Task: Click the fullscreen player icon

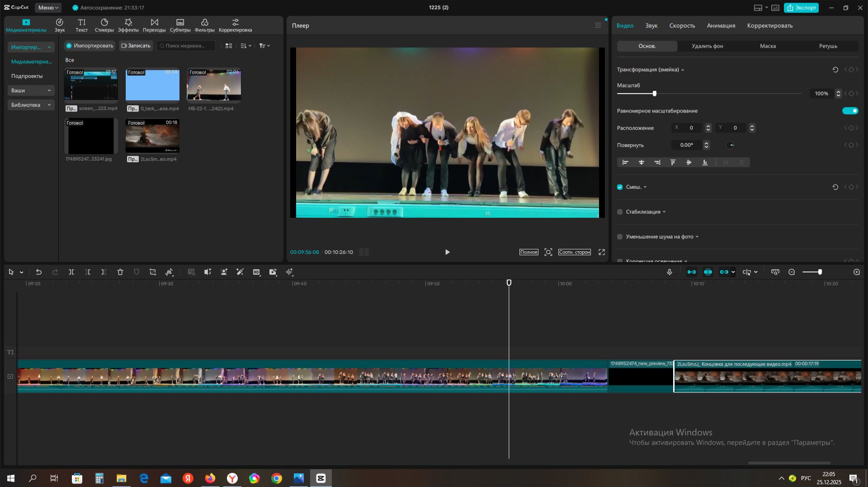Action: pos(602,252)
